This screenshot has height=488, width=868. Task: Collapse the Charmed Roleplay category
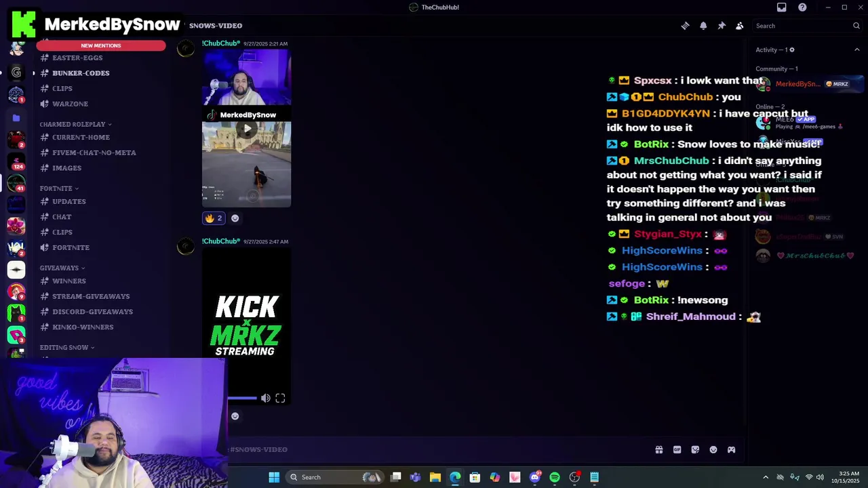tap(75, 124)
